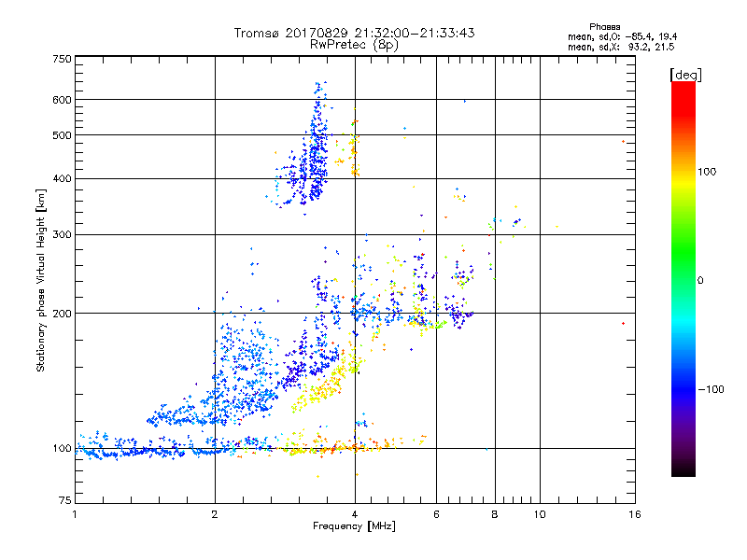Click the 'mean, sd,O: -85.4, 19.4' line
747x560 pixels.
pyautogui.click(x=622, y=36)
